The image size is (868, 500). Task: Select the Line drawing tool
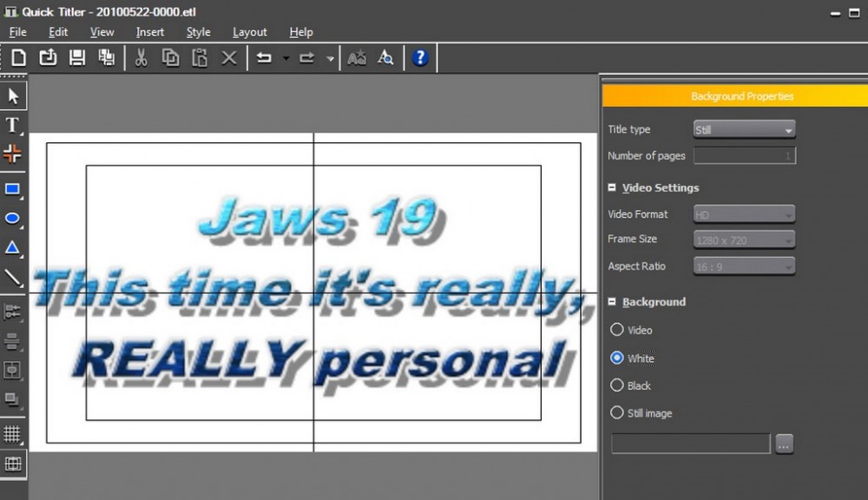pos(13,278)
